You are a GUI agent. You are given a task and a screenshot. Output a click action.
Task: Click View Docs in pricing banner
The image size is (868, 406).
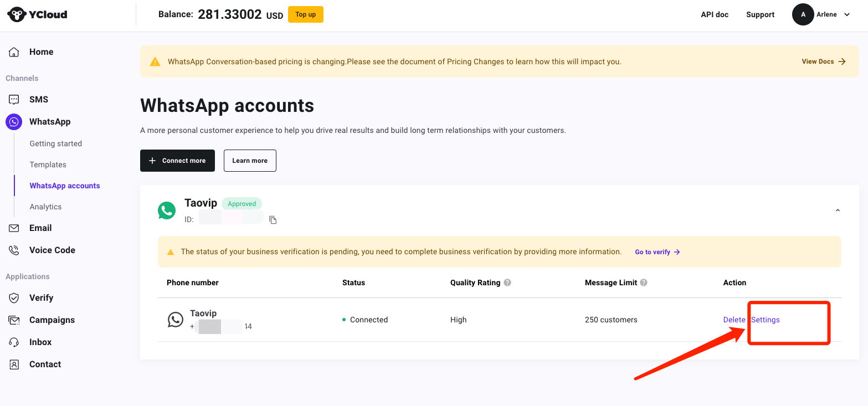tap(824, 61)
